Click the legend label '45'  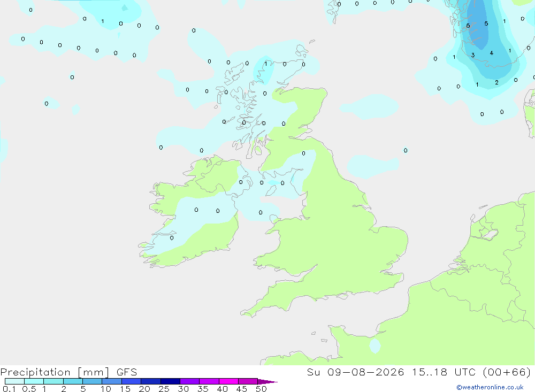point(242,389)
